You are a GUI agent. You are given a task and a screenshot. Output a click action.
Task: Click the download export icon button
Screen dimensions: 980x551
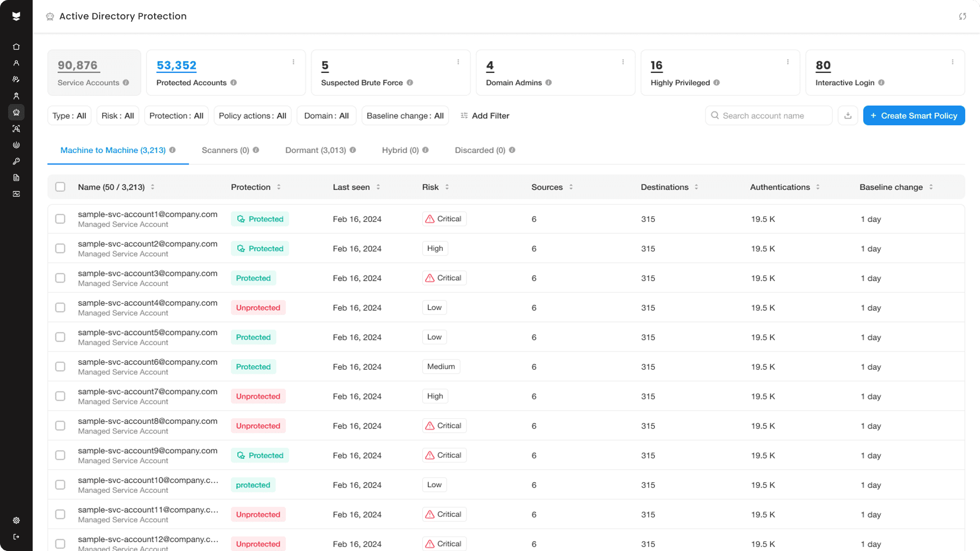point(848,116)
